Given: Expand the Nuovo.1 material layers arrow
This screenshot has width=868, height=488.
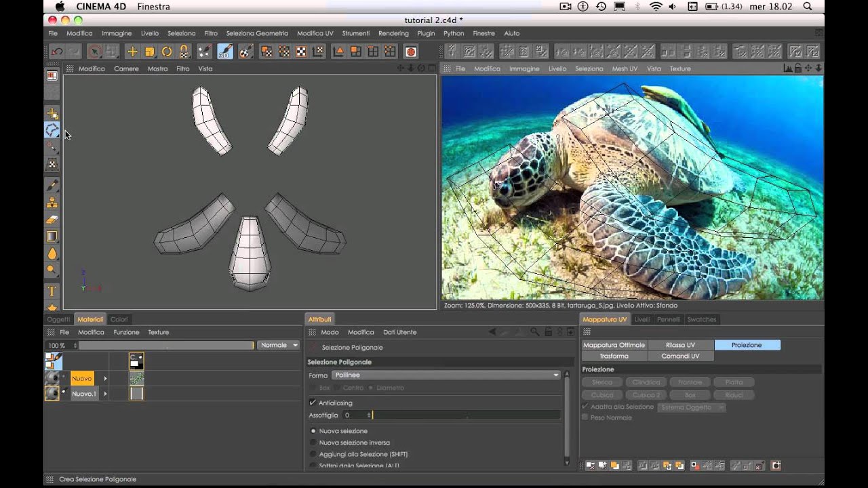Looking at the screenshot, I should click(105, 394).
